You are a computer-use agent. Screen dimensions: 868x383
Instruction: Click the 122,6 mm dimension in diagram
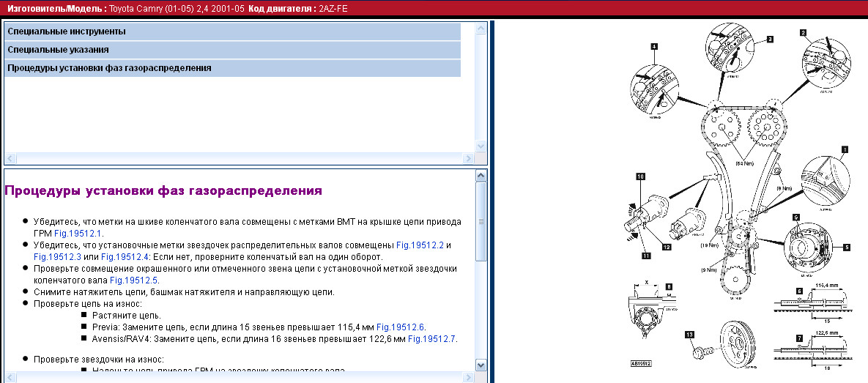click(828, 333)
